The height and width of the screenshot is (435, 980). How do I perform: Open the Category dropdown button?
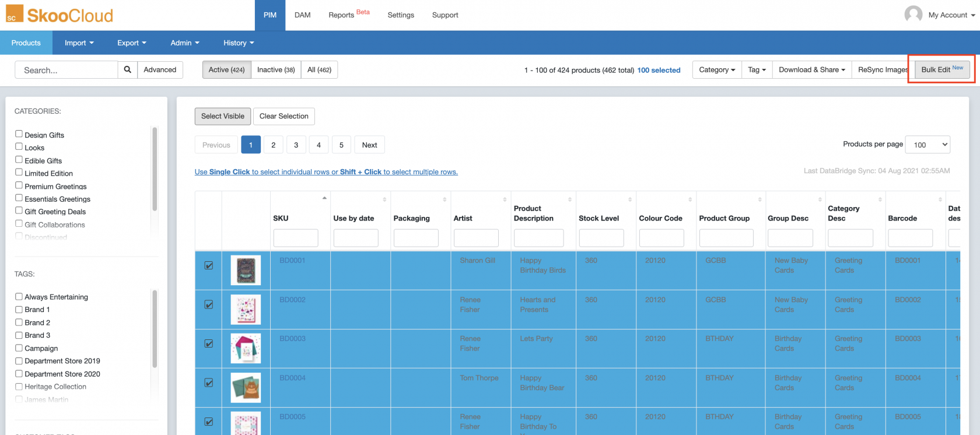coord(717,70)
